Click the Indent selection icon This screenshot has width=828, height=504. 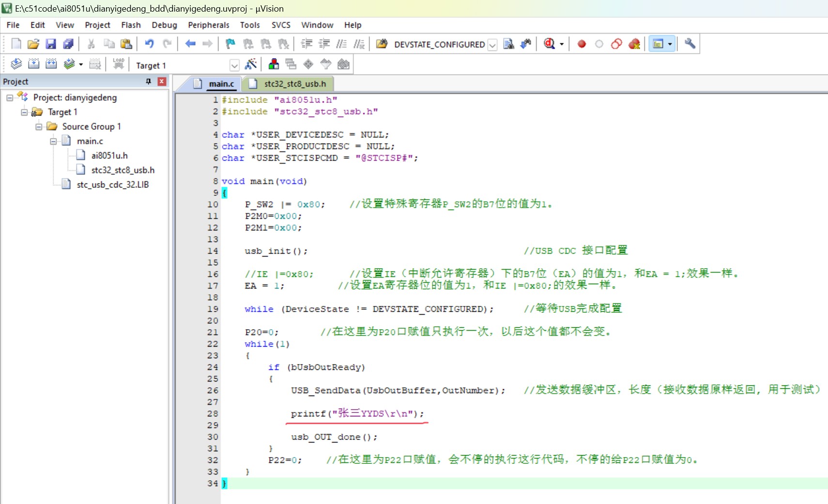click(307, 44)
